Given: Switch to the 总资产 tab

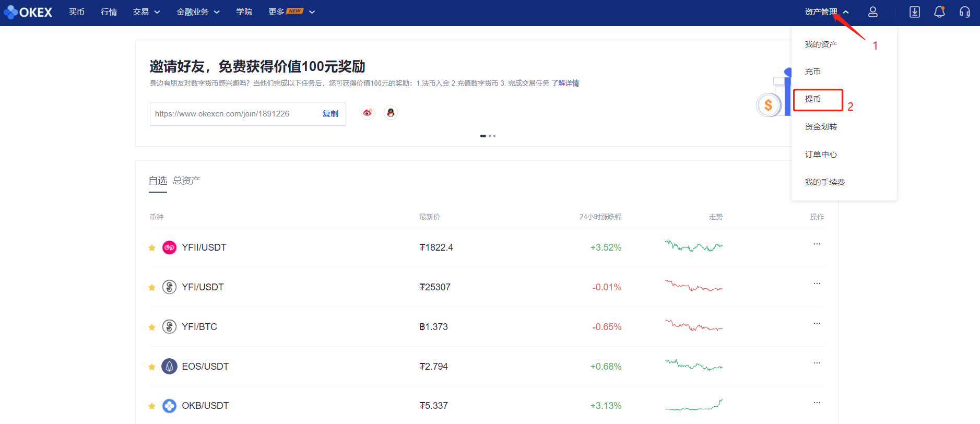Looking at the screenshot, I should 186,181.
